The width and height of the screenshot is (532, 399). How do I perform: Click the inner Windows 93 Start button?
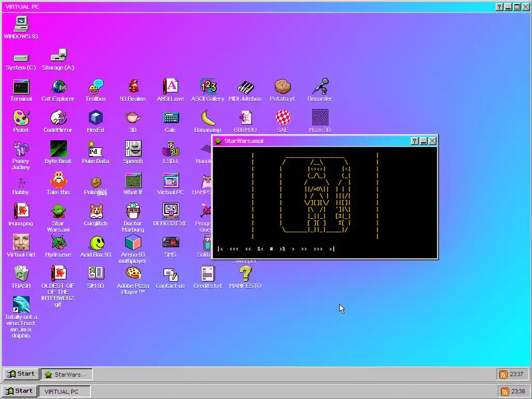click(21, 374)
